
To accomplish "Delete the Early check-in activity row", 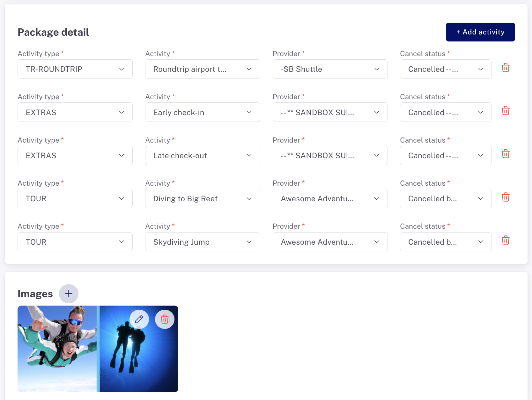I will (506, 111).
